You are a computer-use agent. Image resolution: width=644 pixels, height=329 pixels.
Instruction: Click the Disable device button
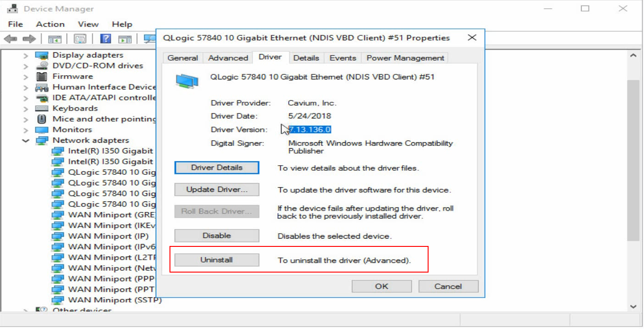click(x=217, y=235)
